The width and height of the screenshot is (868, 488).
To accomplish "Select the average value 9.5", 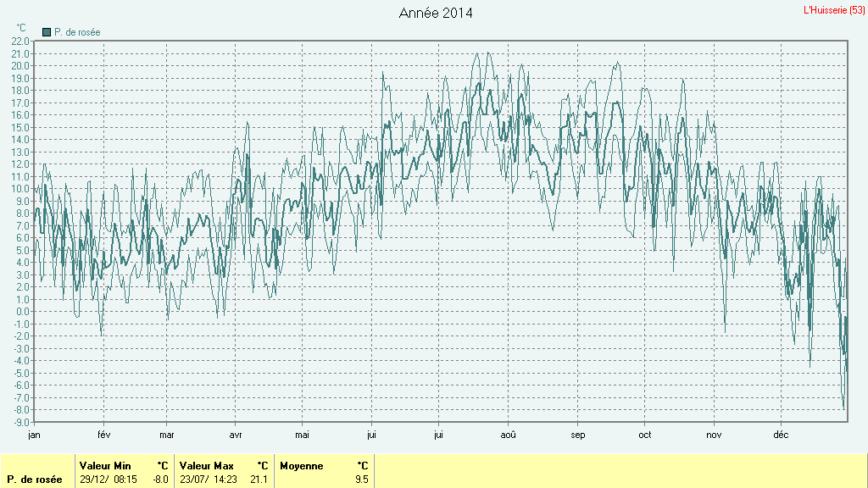I will point(361,480).
